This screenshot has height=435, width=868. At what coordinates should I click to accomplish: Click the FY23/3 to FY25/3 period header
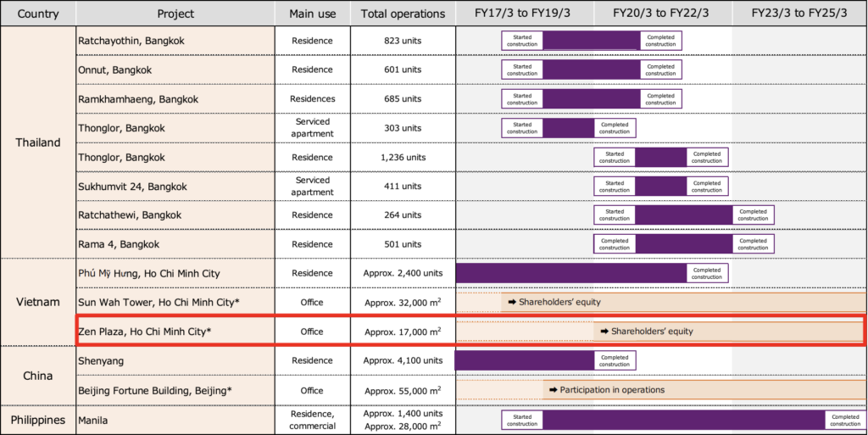coord(798,14)
